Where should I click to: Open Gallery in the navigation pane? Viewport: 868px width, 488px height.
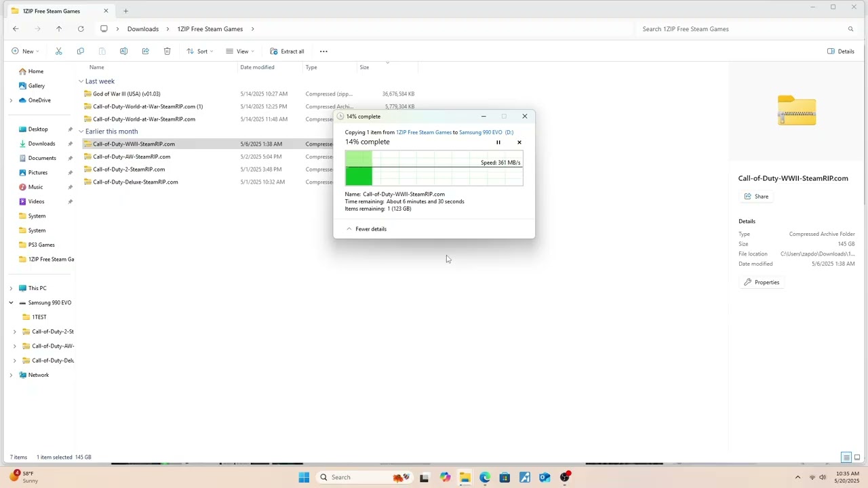37,86
